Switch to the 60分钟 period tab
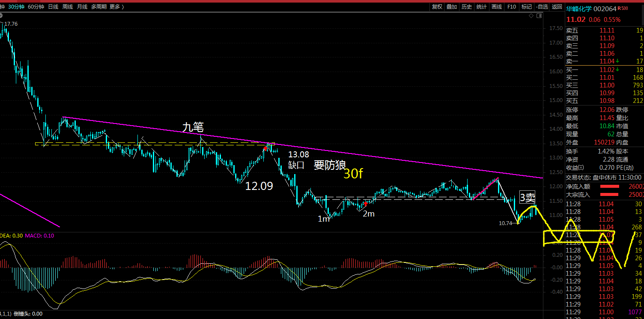Image resolution: width=644 pixels, height=319 pixels. pyautogui.click(x=36, y=6)
